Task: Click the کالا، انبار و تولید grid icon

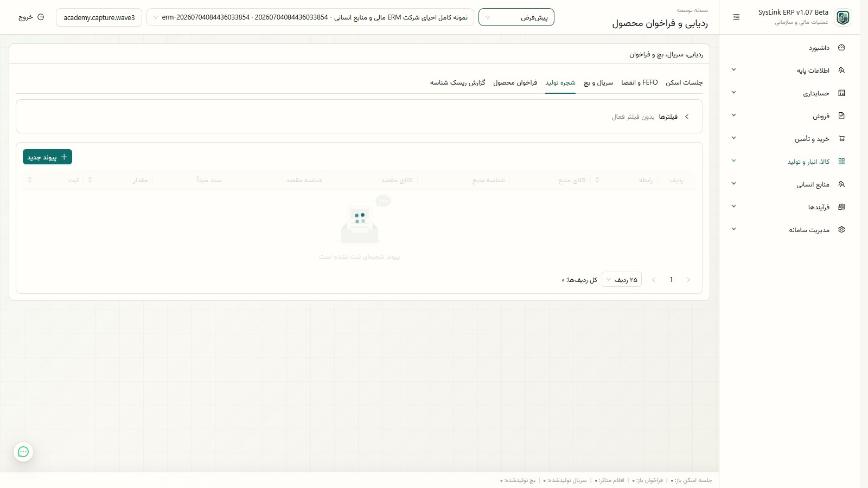Action: 841,162
